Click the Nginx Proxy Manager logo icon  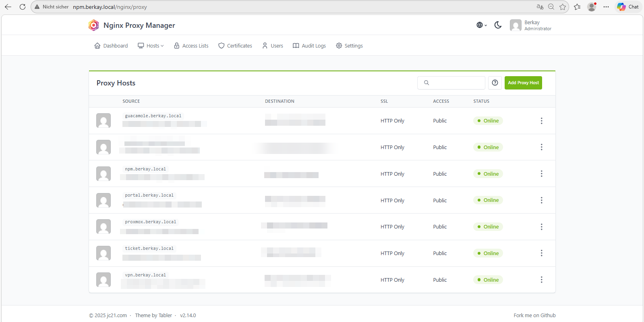tap(93, 25)
